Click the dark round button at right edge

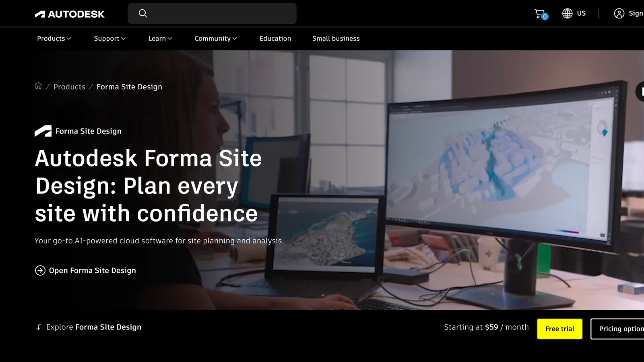tap(640, 92)
